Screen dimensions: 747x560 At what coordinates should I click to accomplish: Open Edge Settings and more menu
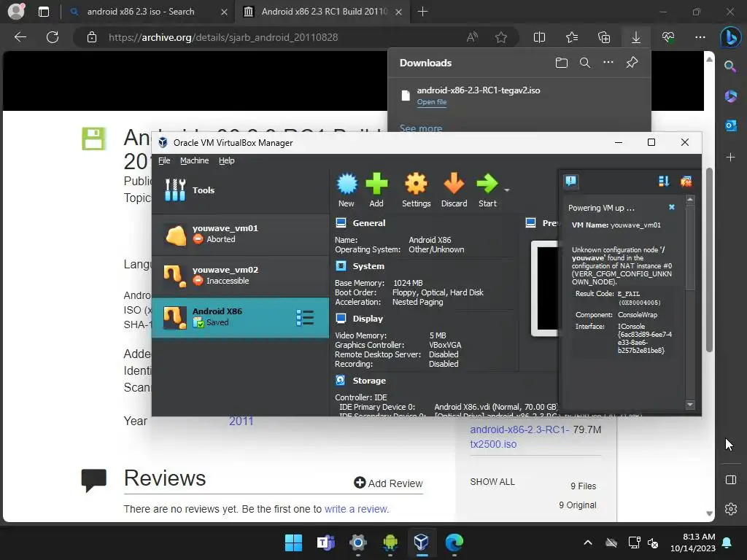[700, 37]
